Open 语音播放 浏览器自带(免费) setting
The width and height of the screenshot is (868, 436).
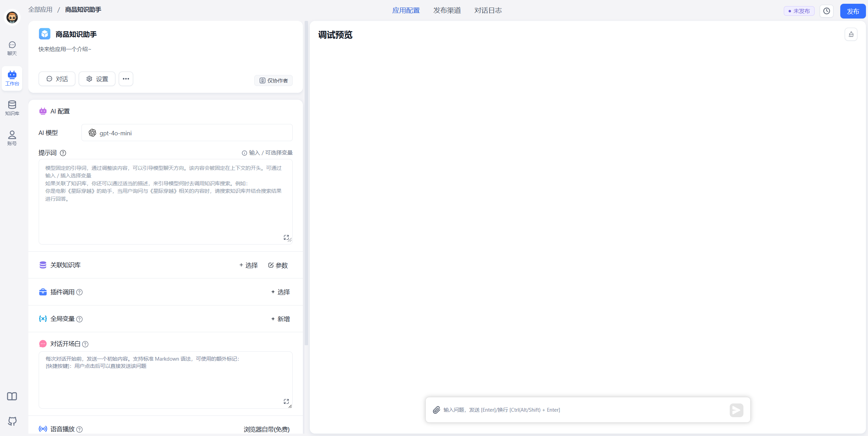click(266, 429)
